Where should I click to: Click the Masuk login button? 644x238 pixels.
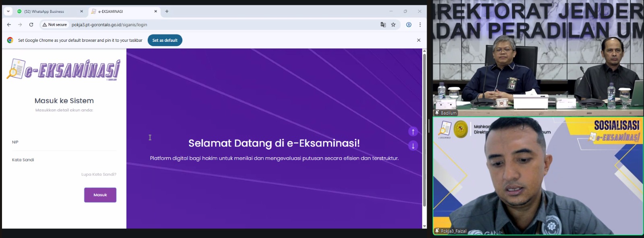(x=100, y=195)
